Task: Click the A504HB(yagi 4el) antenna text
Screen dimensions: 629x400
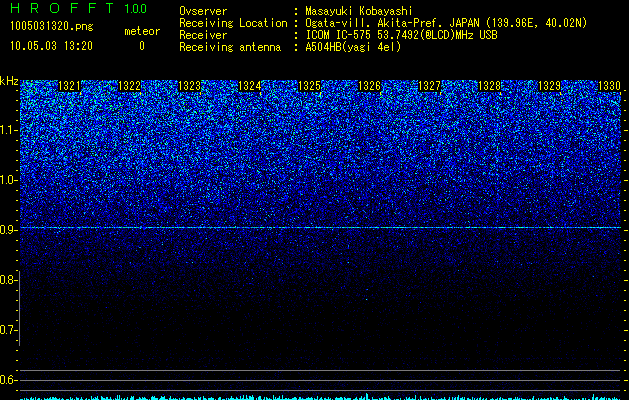Action: pos(353,47)
